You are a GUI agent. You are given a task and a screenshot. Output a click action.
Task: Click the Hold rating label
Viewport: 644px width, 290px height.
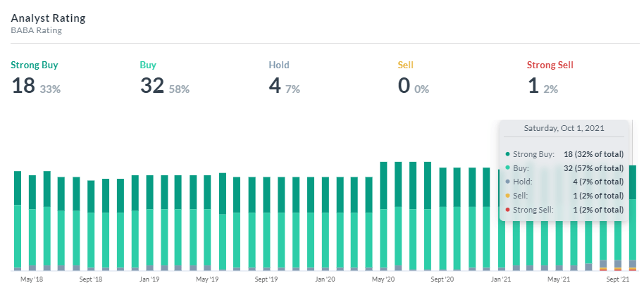coord(279,65)
